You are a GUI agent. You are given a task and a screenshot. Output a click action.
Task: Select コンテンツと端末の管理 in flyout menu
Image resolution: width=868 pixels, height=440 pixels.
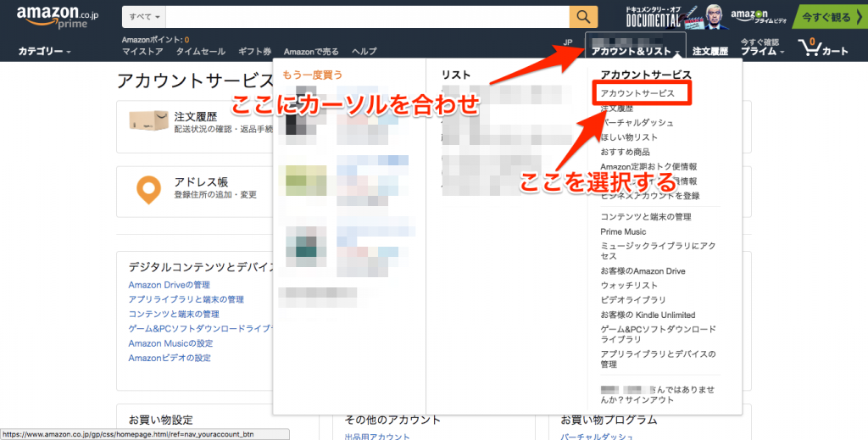(x=646, y=217)
